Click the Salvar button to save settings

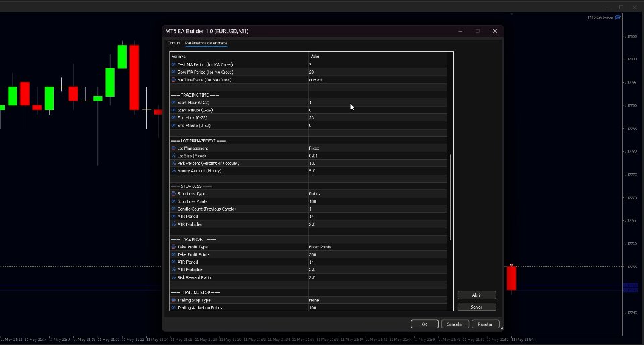point(476,307)
